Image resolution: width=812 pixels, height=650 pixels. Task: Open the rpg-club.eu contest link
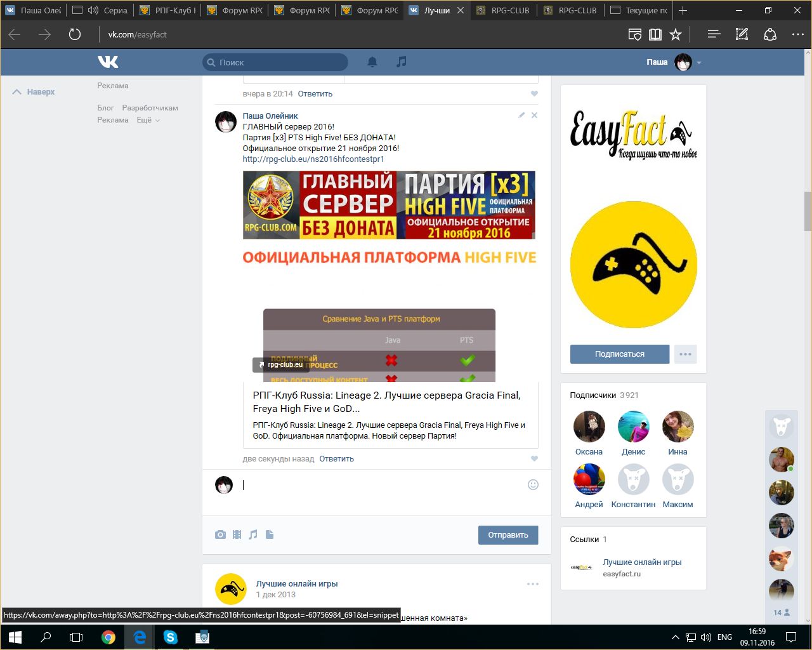pyautogui.click(x=313, y=159)
